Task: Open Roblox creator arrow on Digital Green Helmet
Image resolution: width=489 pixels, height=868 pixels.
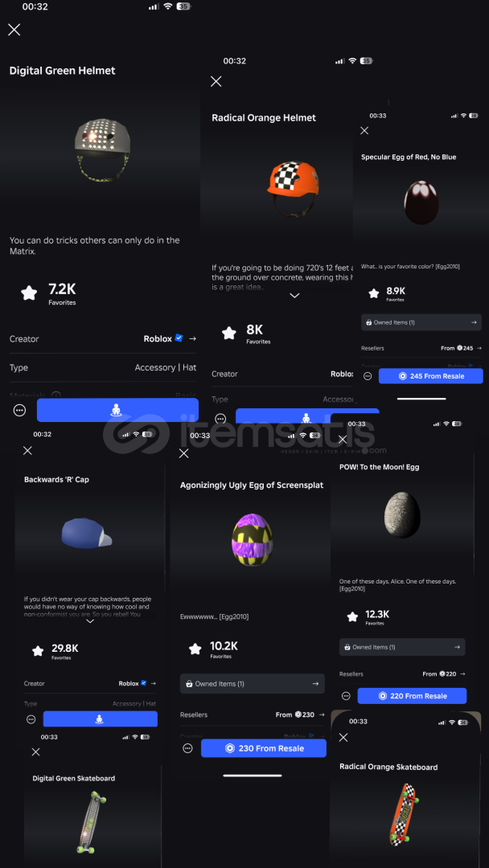Action: click(x=192, y=338)
